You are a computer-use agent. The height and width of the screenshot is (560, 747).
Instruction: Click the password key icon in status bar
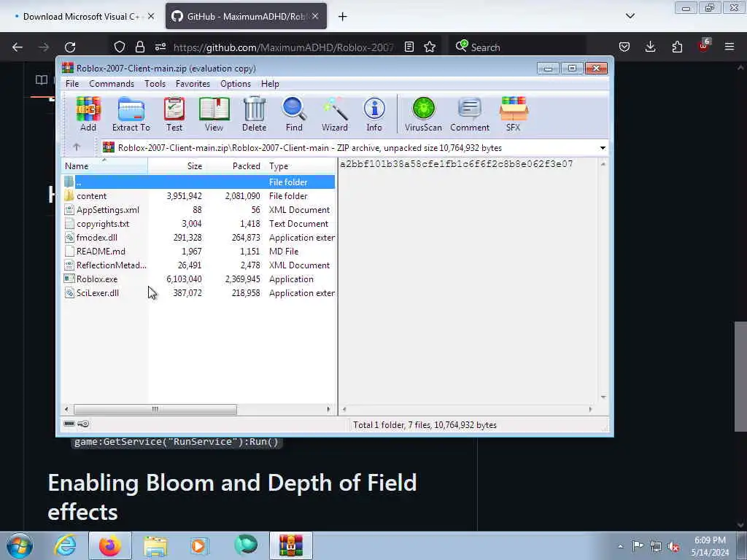tap(83, 424)
